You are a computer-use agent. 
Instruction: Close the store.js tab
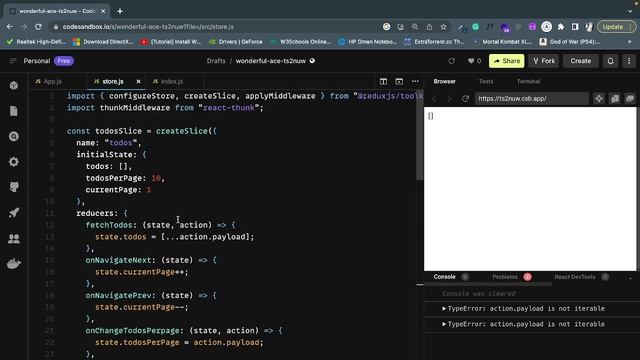(x=138, y=82)
